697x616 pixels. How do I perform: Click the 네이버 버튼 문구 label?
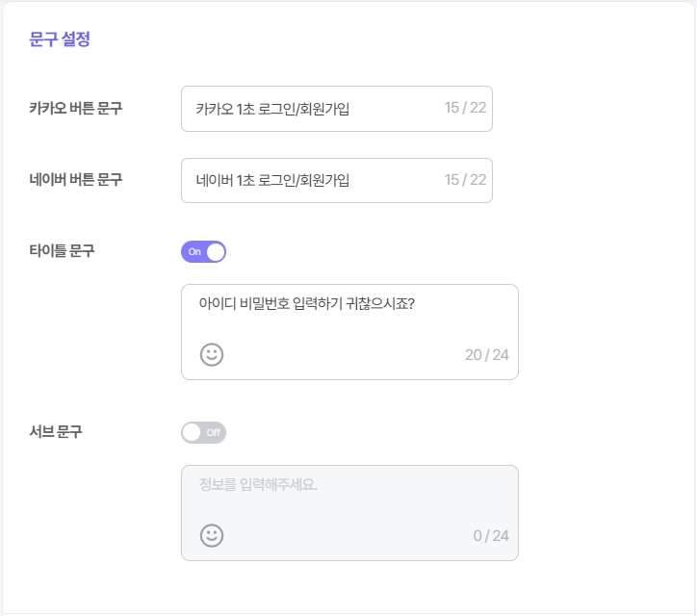[76, 180]
